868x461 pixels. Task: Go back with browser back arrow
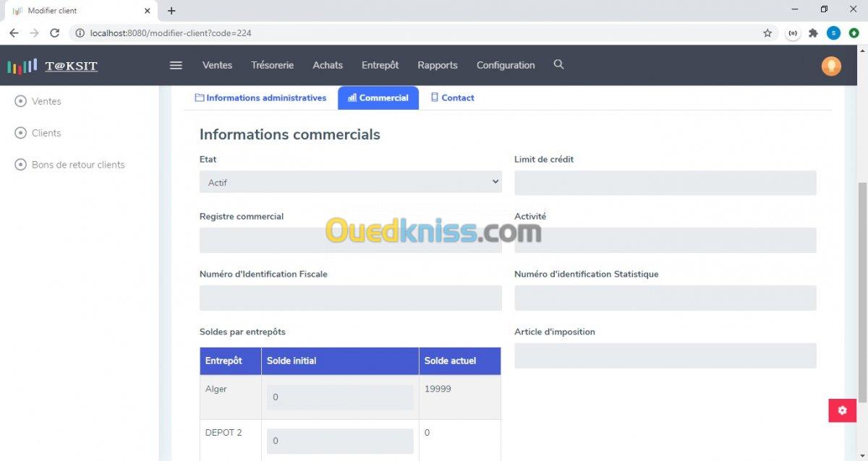(14, 33)
